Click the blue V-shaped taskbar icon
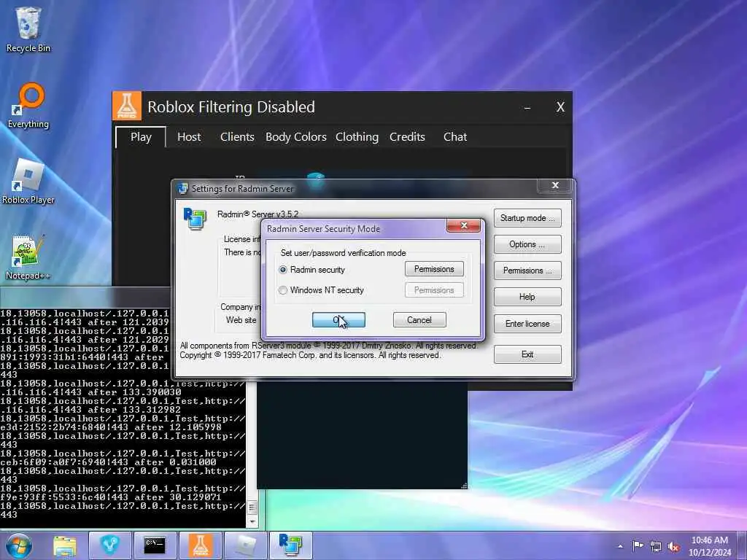This screenshot has height=560, width=747. pos(109,545)
